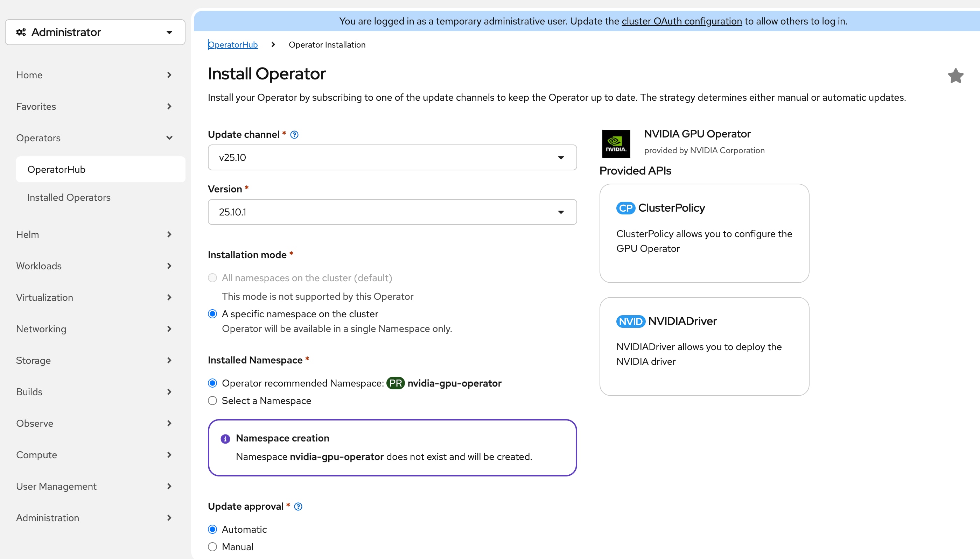Go to Installed Operators in sidebar
Image resolution: width=980 pixels, height=559 pixels.
100,197
